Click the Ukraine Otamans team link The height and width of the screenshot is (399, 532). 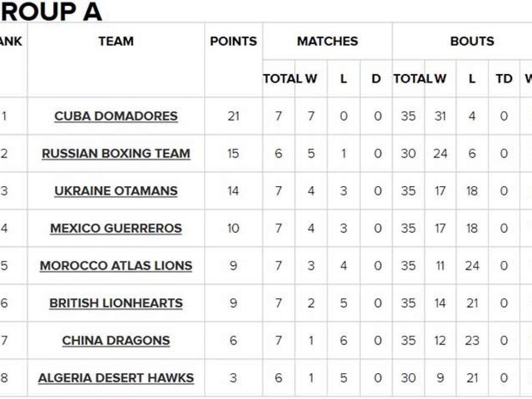click(116, 191)
